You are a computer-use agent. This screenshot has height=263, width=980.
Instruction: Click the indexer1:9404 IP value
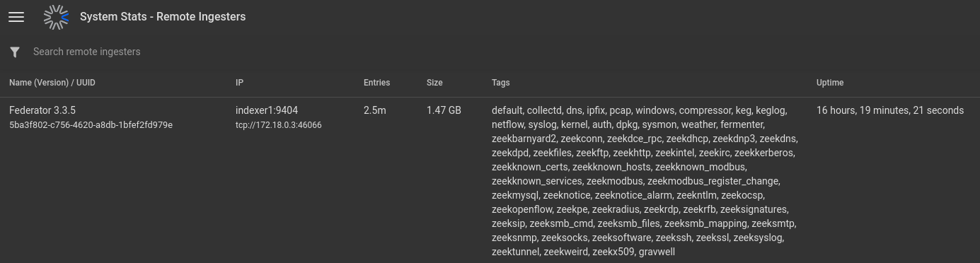pos(267,110)
